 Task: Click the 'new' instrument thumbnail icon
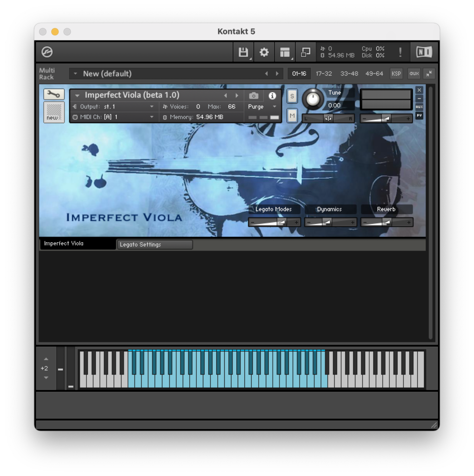[x=54, y=112]
